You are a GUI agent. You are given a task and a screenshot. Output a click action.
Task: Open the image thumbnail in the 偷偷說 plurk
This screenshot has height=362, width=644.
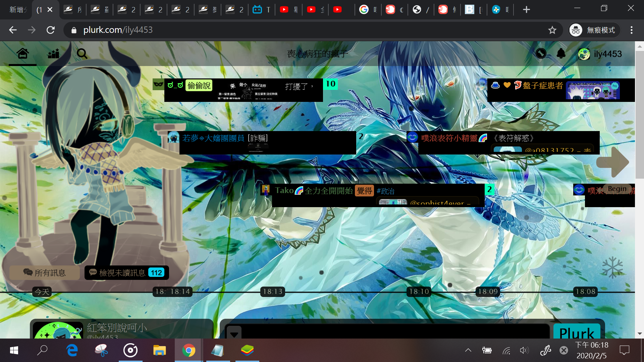[x=248, y=91]
